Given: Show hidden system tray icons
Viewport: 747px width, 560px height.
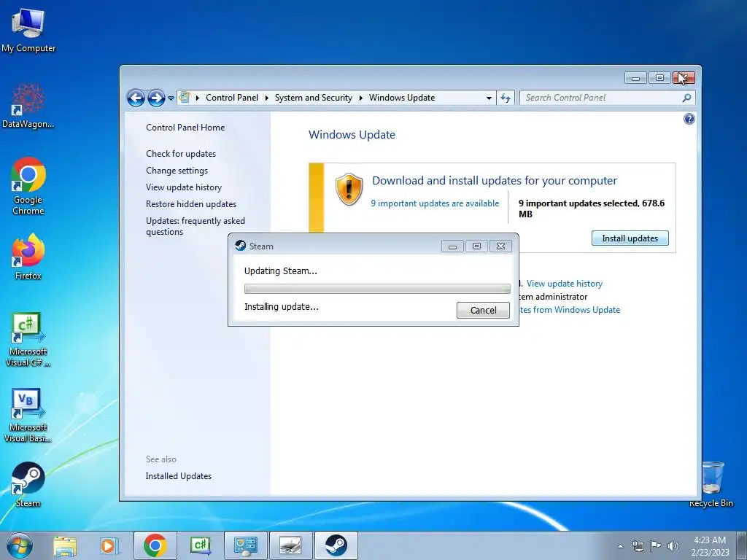Looking at the screenshot, I should 620,546.
